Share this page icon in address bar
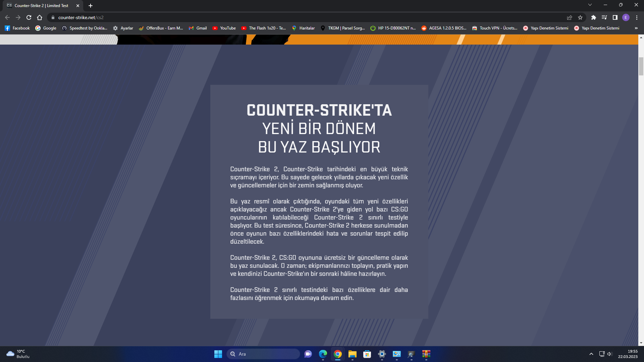The image size is (644, 362). pyautogui.click(x=570, y=17)
